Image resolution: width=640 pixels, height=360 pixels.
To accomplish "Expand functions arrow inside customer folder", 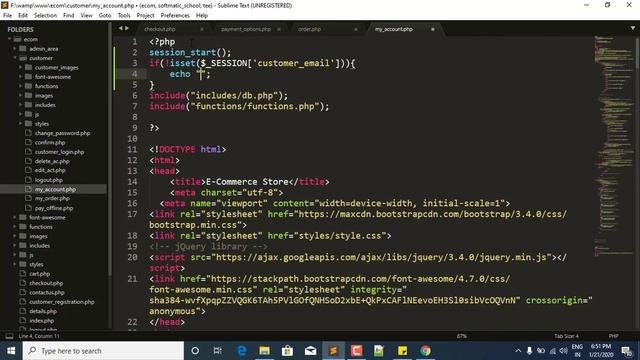I will point(20,86).
